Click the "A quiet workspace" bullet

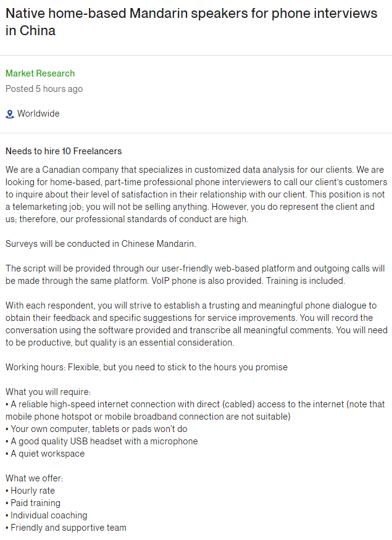48,454
